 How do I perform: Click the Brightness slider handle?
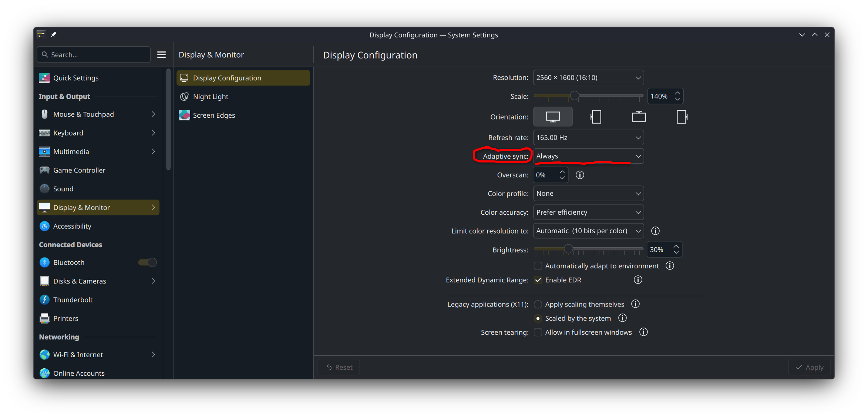pyautogui.click(x=568, y=249)
